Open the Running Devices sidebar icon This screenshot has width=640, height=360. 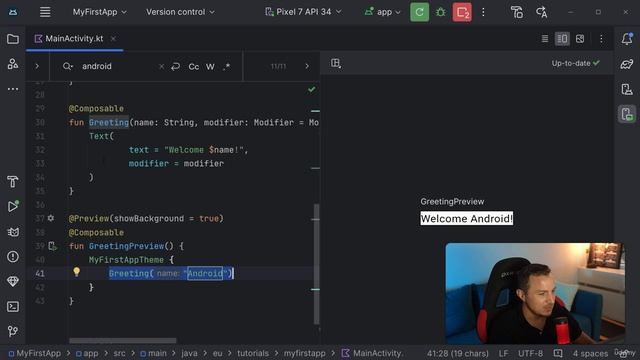coord(627,114)
